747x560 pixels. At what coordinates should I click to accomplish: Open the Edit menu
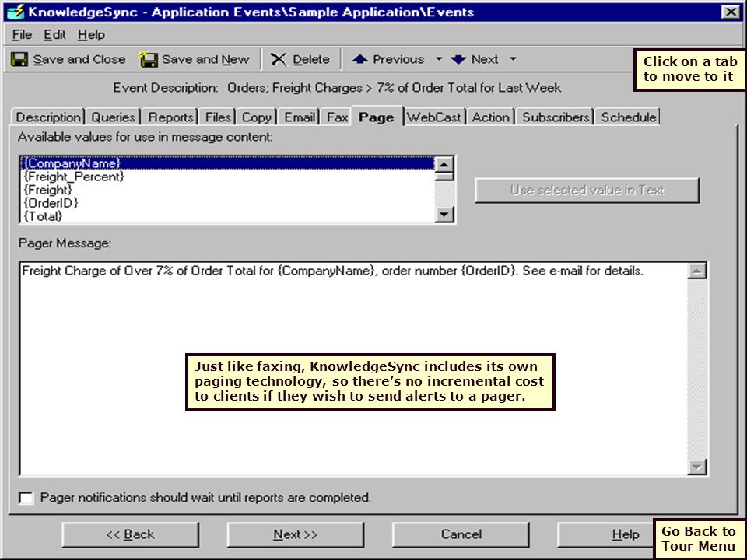[x=54, y=35]
